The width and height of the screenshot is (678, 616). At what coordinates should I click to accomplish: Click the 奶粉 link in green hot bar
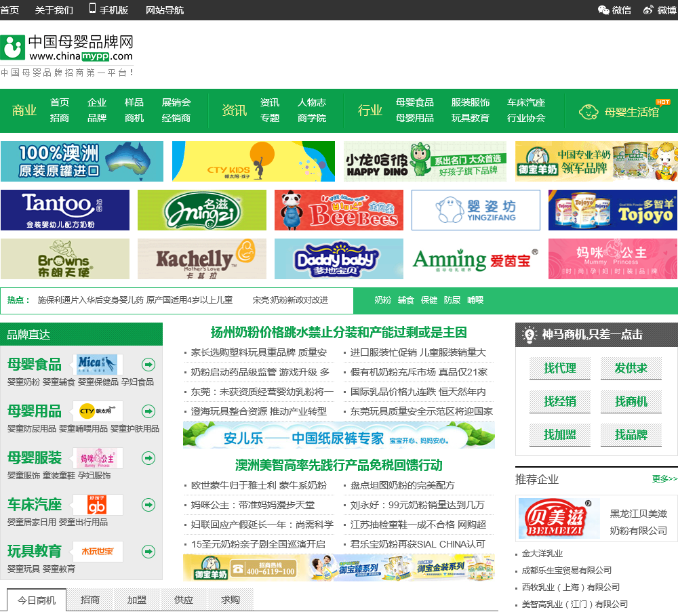[x=382, y=300]
